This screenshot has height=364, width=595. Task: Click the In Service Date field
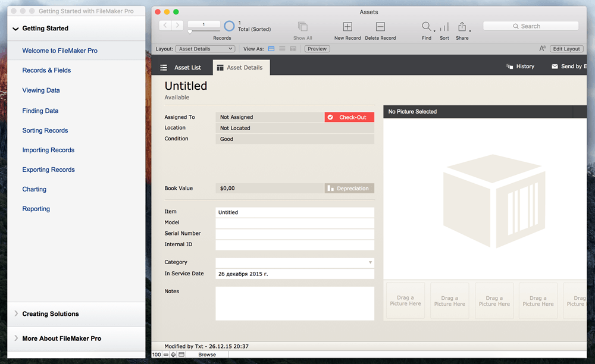(x=295, y=274)
